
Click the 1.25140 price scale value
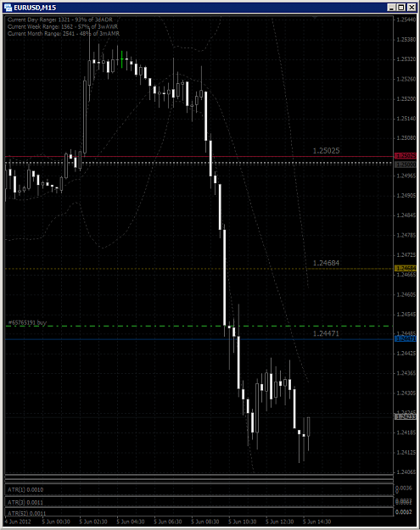406,119
